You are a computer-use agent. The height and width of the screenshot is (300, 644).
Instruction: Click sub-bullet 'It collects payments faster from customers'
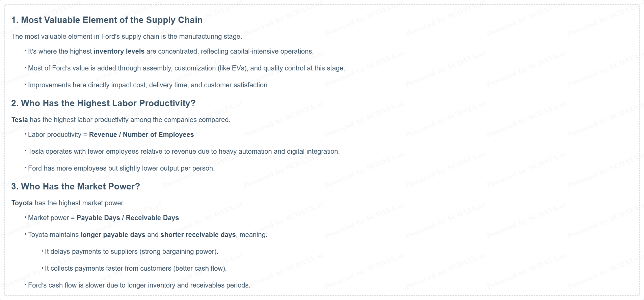[x=136, y=268]
